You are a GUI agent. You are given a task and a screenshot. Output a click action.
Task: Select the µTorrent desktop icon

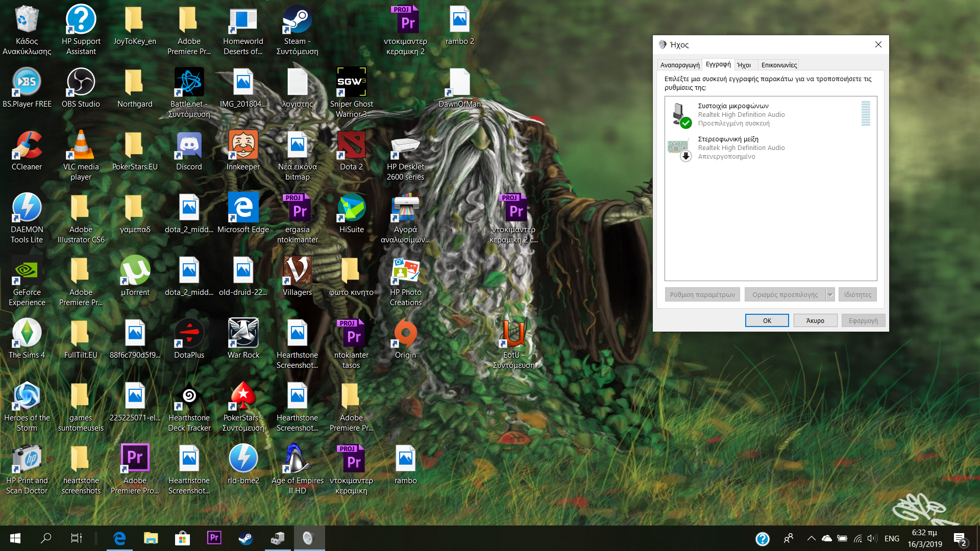coord(135,277)
